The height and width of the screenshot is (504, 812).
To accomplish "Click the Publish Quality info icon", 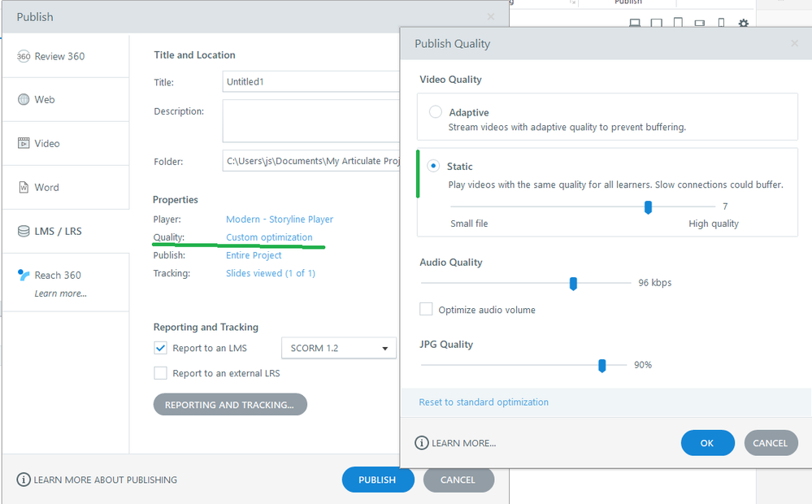I will coord(422,443).
